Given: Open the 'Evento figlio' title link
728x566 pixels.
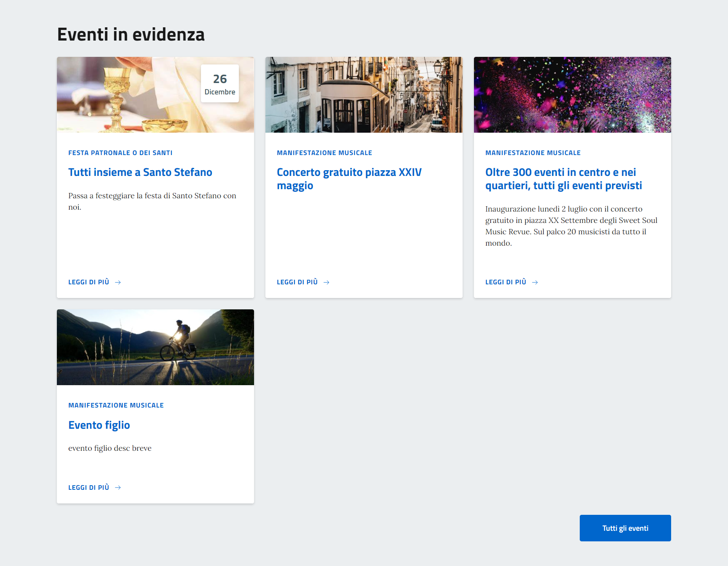Looking at the screenshot, I should coord(99,425).
